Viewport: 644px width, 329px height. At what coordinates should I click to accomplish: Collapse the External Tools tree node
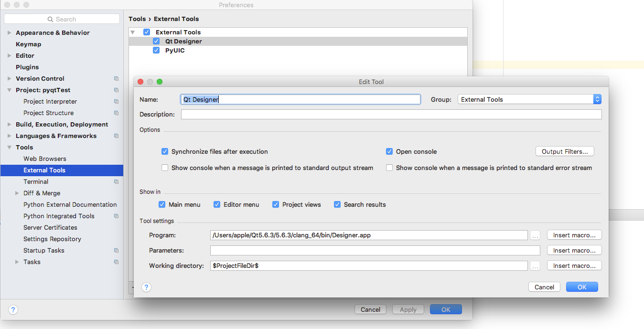(x=133, y=32)
